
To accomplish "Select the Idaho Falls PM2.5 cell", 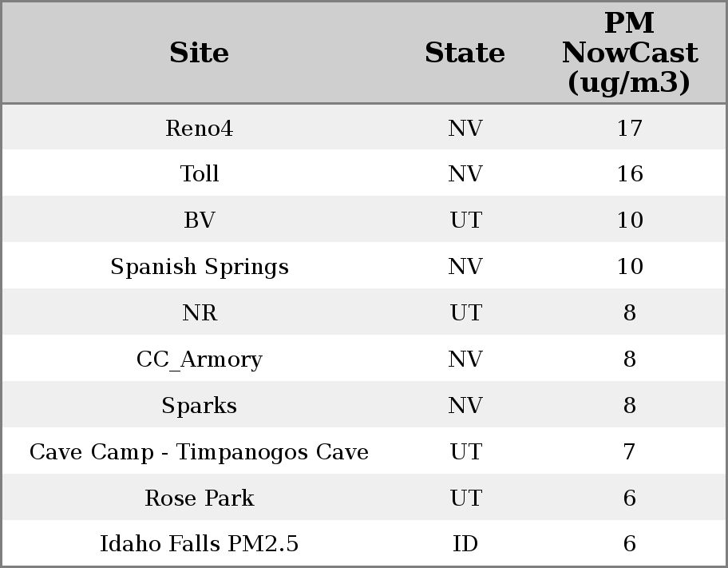I will (200, 544).
